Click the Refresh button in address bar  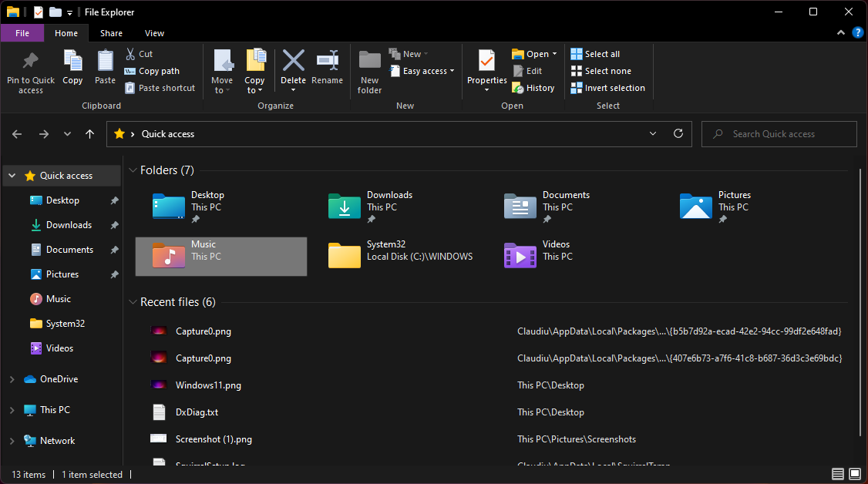(678, 133)
